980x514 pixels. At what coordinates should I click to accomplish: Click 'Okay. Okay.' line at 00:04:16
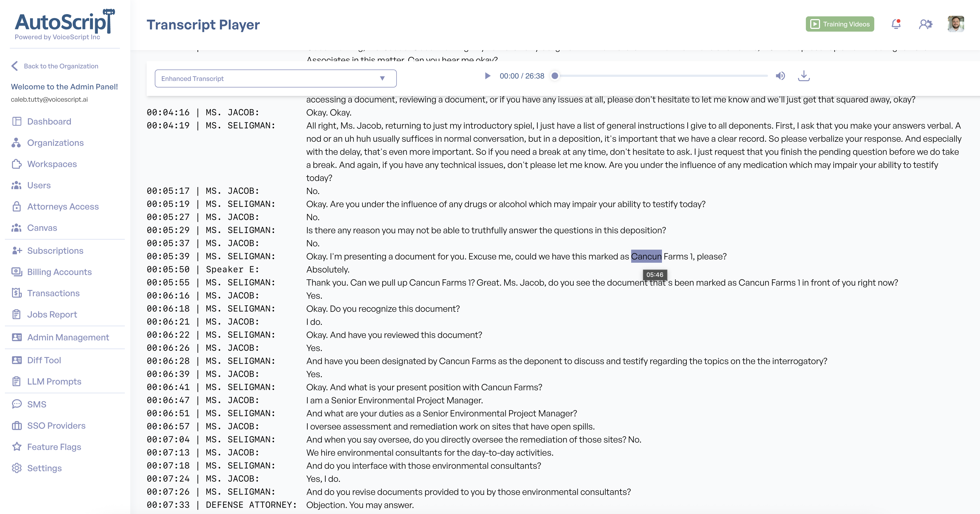click(x=329, y=113)
